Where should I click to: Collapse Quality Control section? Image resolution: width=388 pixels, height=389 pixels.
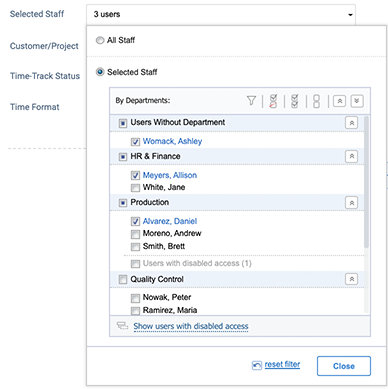click(x=351, y=279)
